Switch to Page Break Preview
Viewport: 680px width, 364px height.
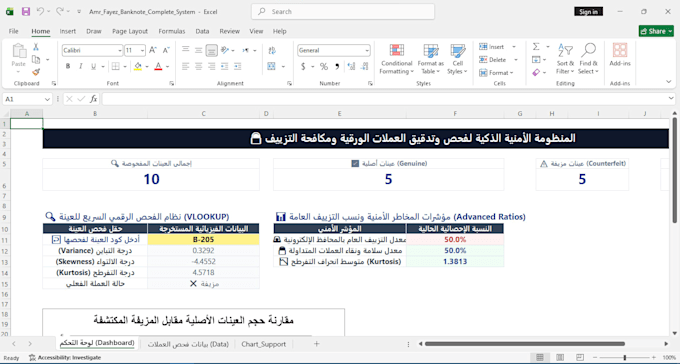coord(580,357)
